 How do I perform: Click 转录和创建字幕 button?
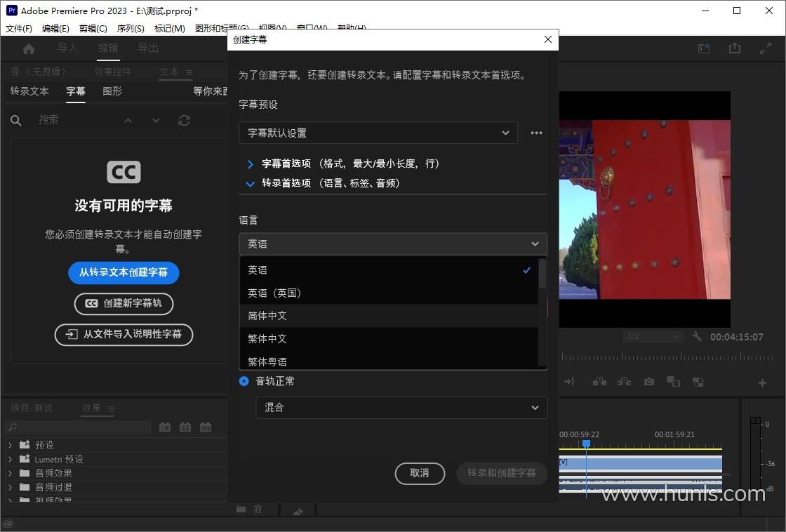[501, 473]
